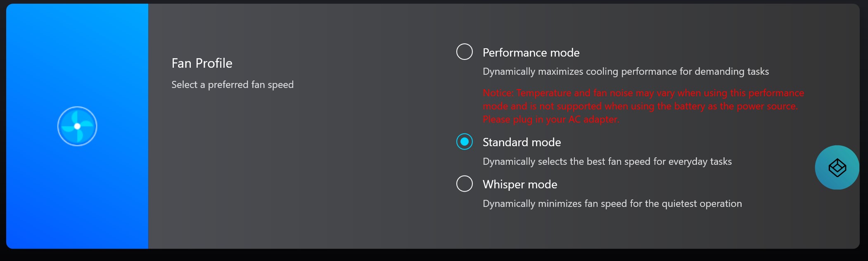Screen dimensions: 868x261
Task: Click the cyan dot inside Standard mode radio
Action: (x=465, y=142)
